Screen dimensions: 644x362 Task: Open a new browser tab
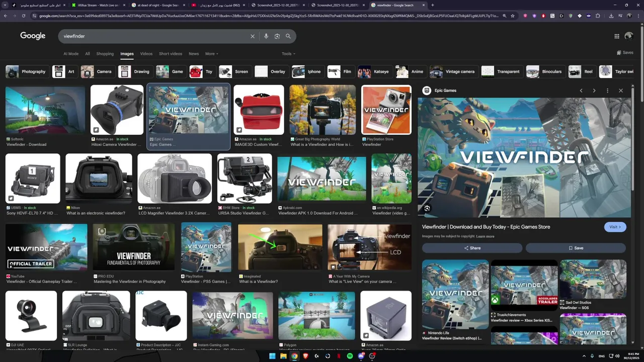(x=433, y=5)
